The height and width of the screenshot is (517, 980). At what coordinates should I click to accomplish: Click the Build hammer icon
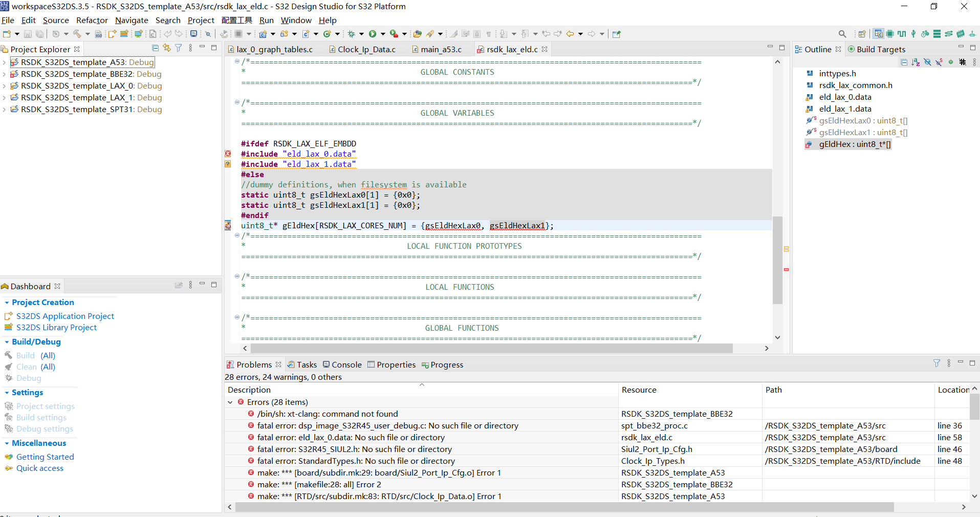[77, 34]
